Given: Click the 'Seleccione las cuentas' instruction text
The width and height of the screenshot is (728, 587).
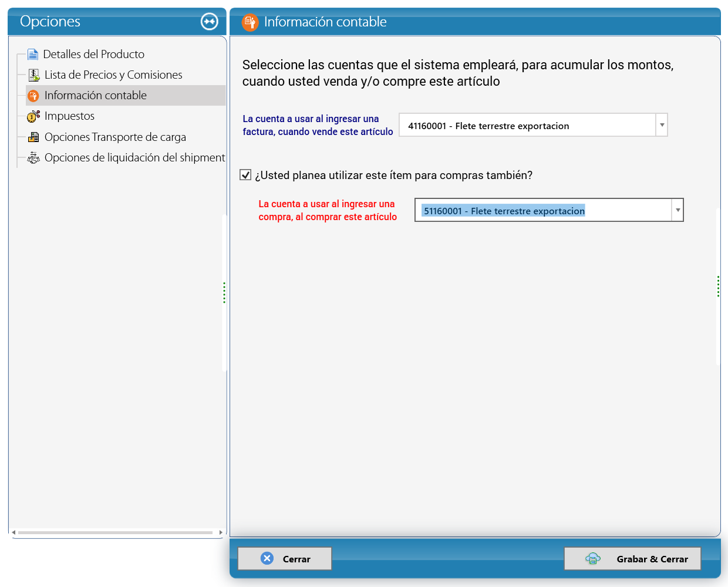Looking at the screenshot, I should coord(458,73).
